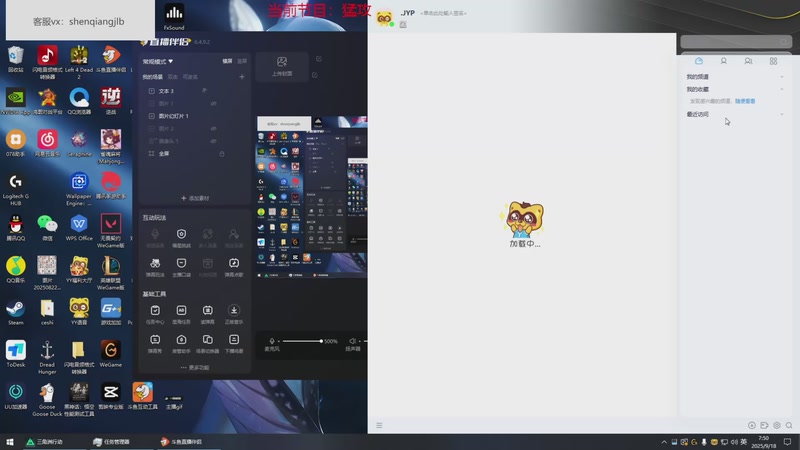
Task: Open the YY contacts person tab icon
Action: point(723,61)
